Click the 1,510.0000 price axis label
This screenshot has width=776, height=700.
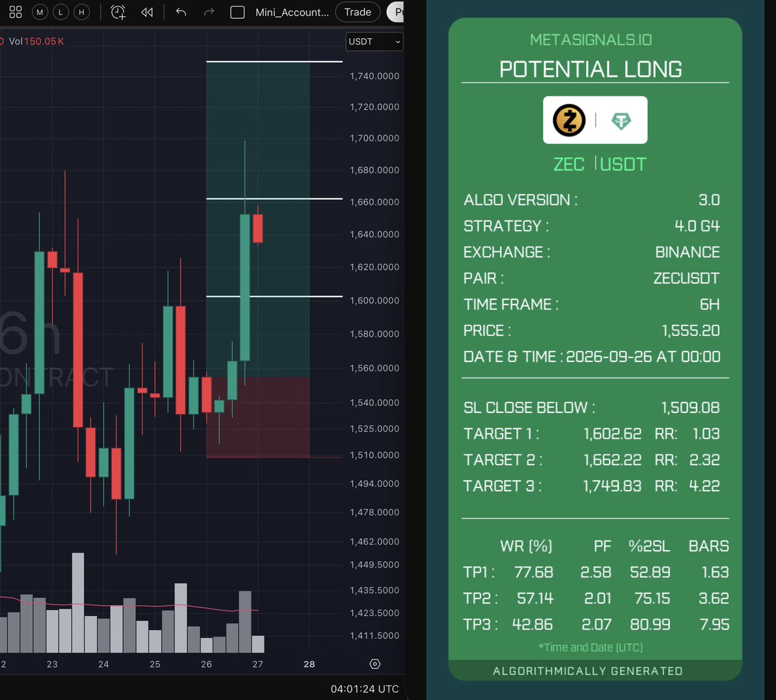coord(374,455)
